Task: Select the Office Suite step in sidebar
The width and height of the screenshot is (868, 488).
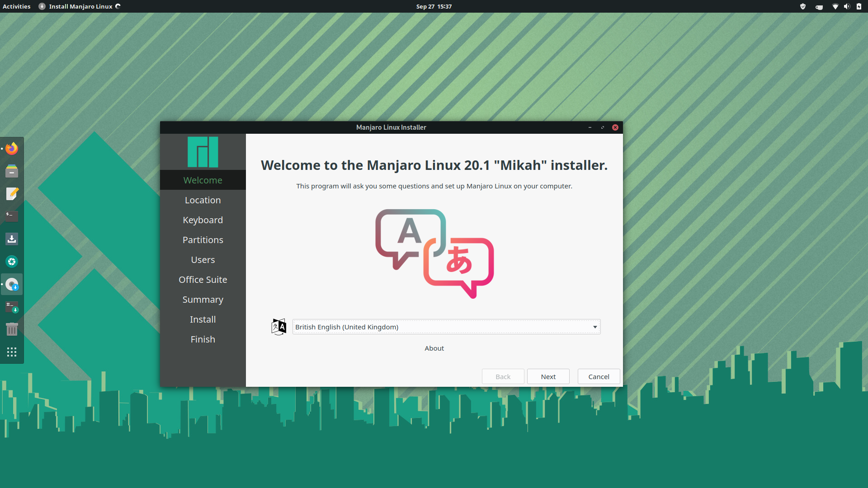Action: tap(203, 279)
